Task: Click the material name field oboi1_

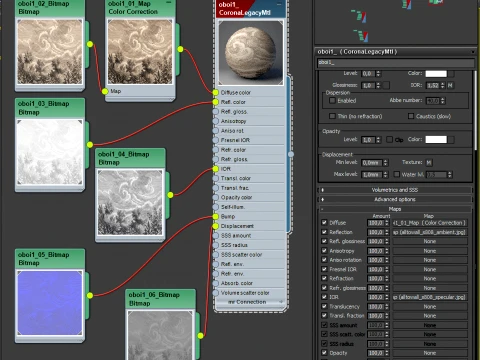Action: (x=395, y=63)
